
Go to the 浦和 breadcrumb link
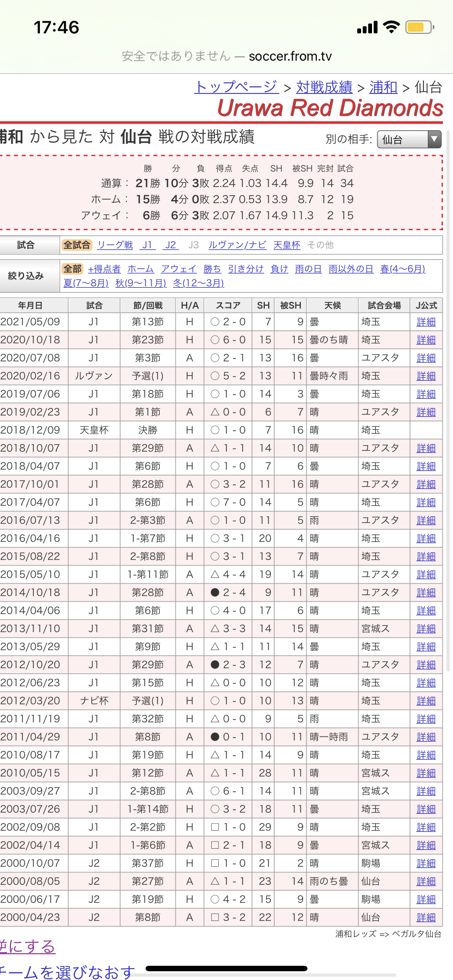point(383,87)
